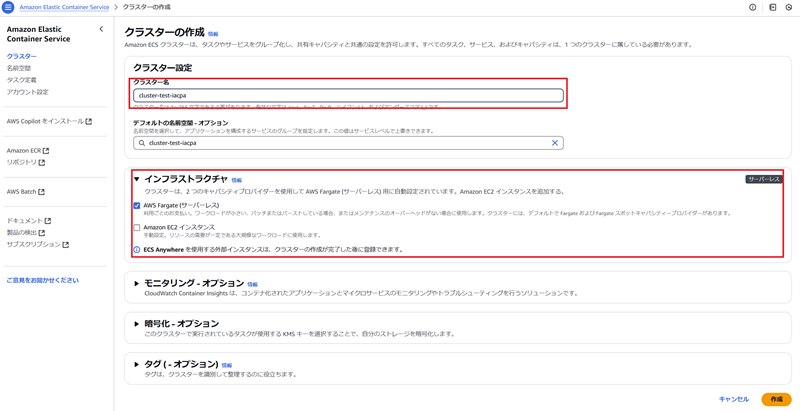Image resolution: width=800 pixels, height=411 pixels.
Task: Click the info circle icon in header
Action: (x=753, y=8)
